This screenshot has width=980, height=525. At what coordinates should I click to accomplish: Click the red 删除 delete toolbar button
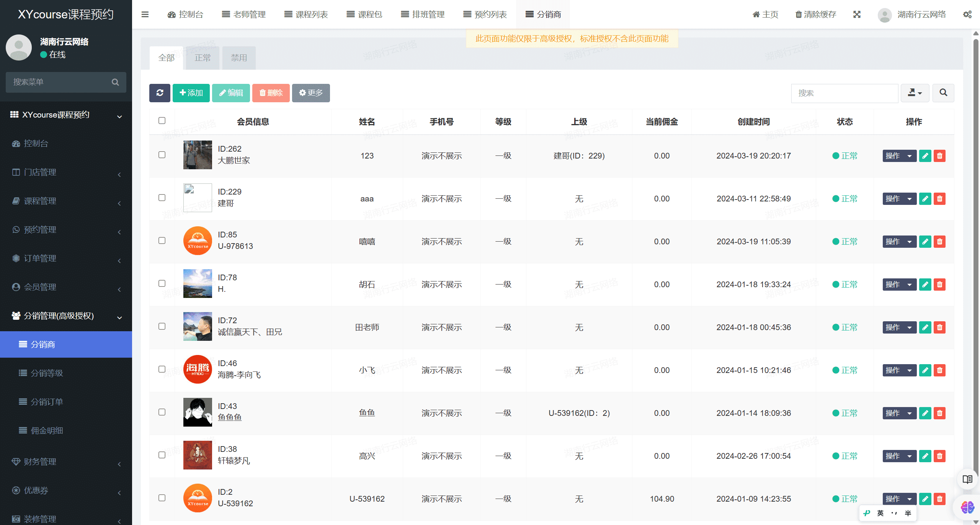pyautogui.click(x=271, y=93)
